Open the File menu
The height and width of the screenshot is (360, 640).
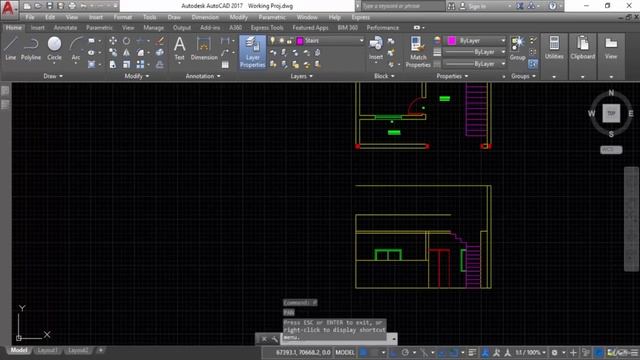click(x=30, y=17)
